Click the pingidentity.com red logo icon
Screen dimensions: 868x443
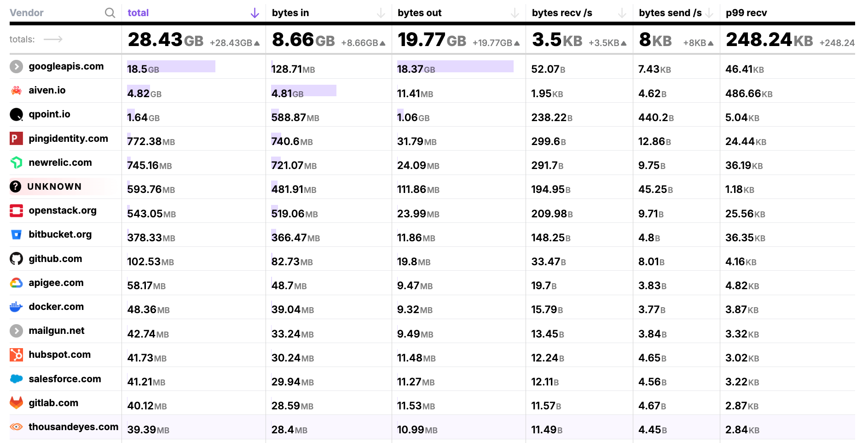pos(17,138)
